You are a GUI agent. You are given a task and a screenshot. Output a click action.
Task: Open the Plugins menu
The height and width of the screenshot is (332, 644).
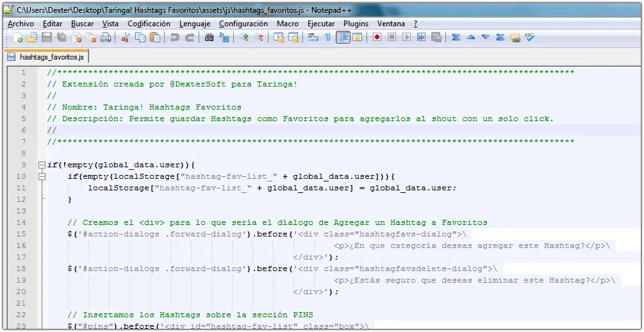(356, 24)
